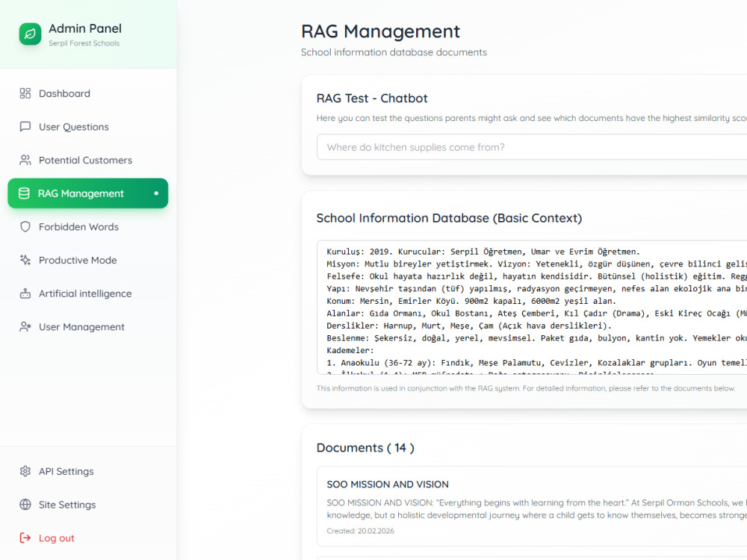Click the 'School information database documents' subtitle
The height and width of the screenshot is (560, 747).
coord(394,52)
